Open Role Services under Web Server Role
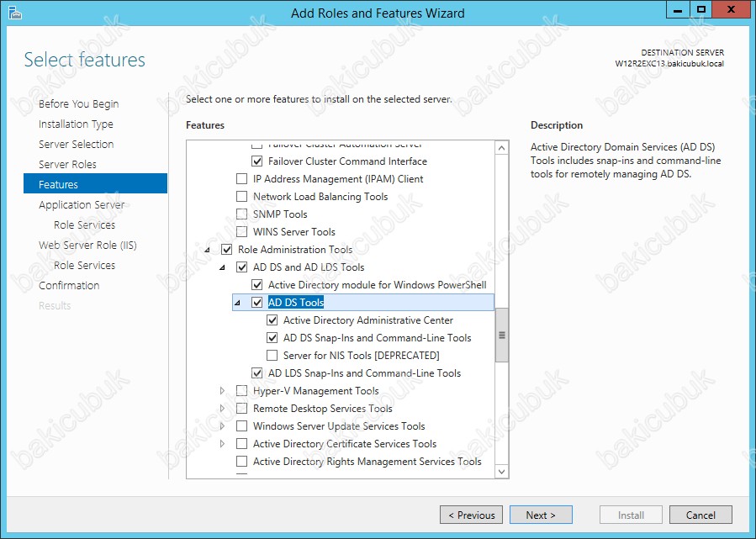Screen dimensions: 756x539 (x=84, y=266)
